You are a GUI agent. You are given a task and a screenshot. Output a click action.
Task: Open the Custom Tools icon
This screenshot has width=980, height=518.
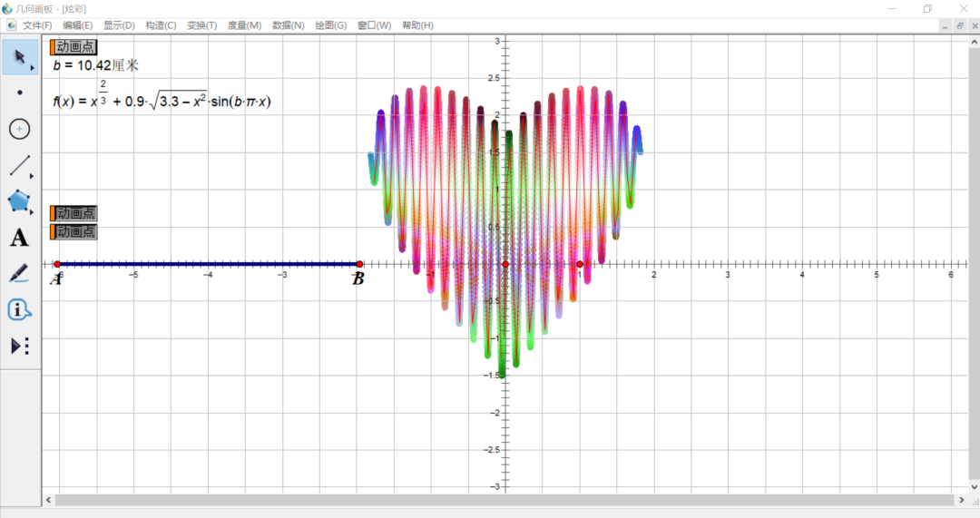[19, 346]
